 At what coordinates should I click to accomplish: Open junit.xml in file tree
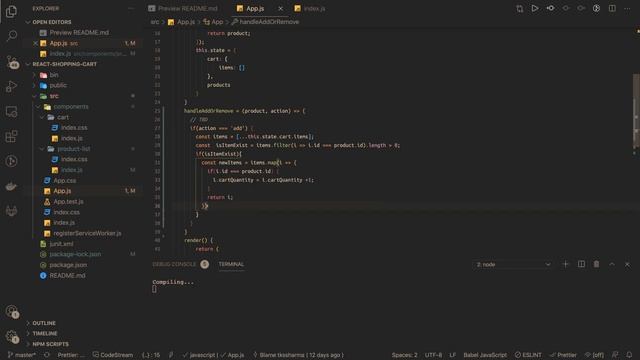pos(61,244)
